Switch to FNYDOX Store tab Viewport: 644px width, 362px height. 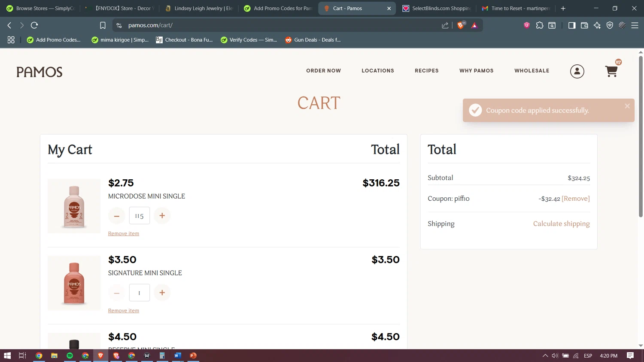pos(119,8)
